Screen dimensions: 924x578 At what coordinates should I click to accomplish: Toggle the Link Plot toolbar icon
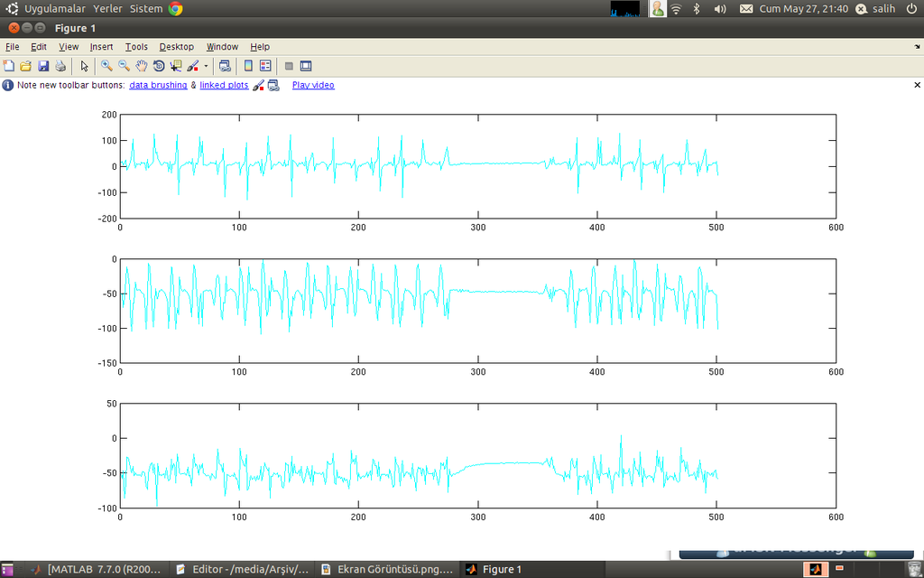pyautogui.click(x=225, y=66)
